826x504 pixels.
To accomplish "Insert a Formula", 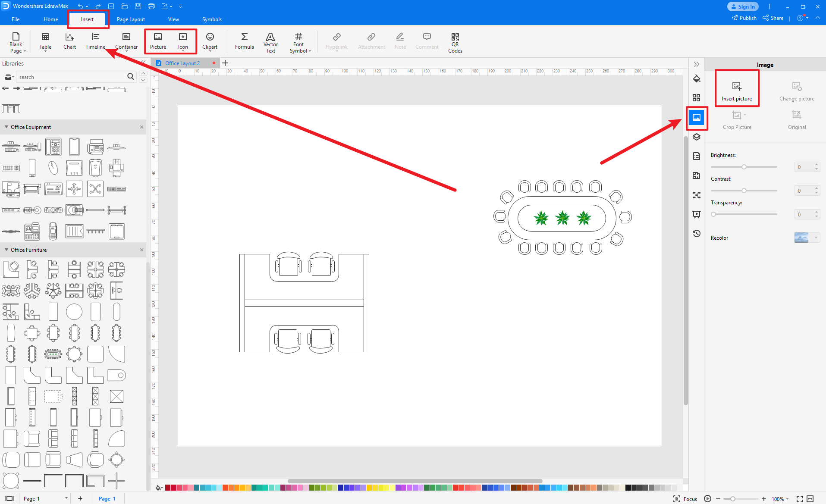I will 244,41.
